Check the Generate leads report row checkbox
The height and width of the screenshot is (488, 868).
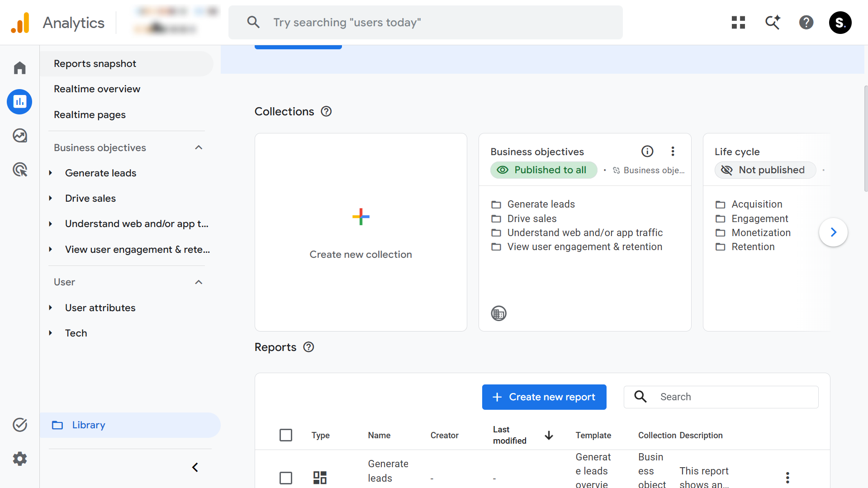pyautogui.click(x=286, y=478)
